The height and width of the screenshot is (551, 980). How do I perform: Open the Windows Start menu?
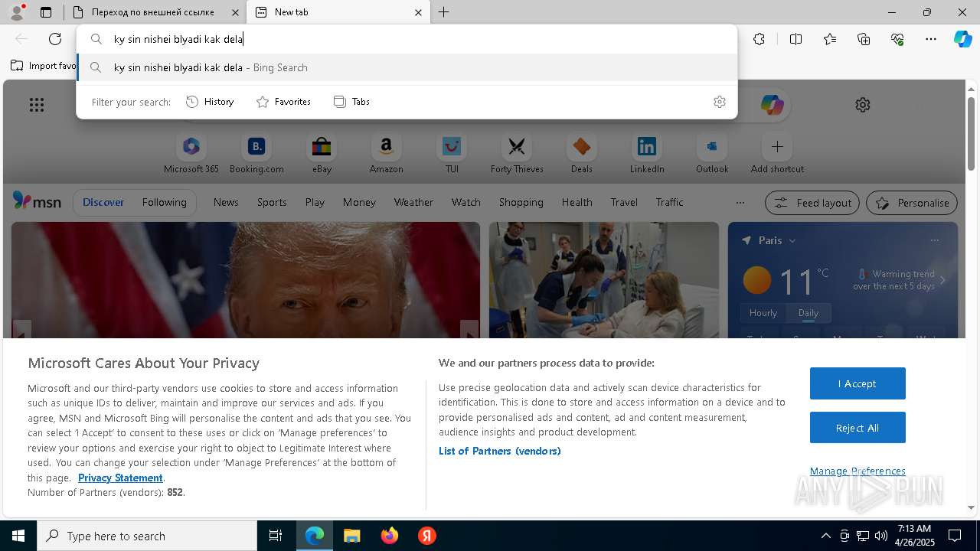pos(18,536)
